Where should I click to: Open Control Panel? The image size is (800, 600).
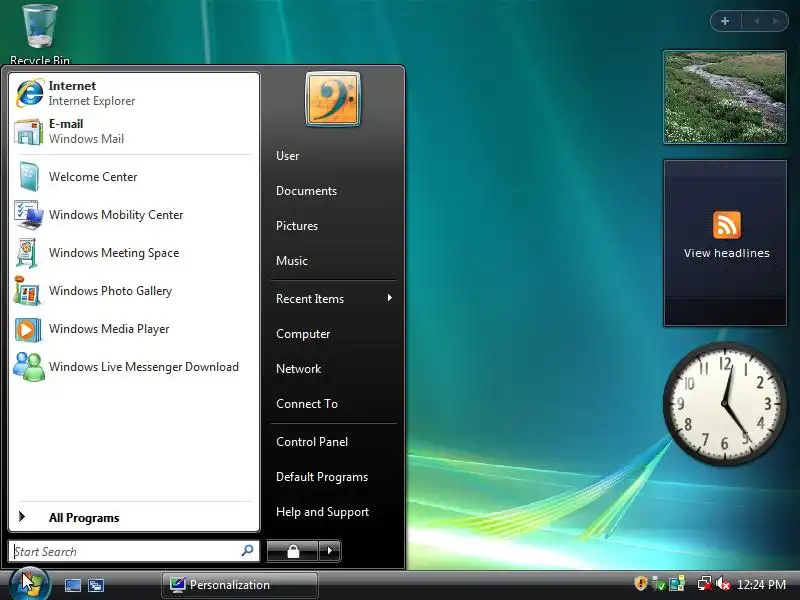point(312,442)
